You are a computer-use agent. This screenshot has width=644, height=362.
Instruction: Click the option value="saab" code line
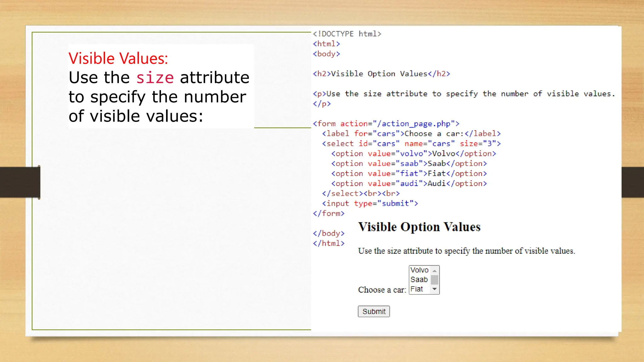pyautogui.click(x=409, y=164)
